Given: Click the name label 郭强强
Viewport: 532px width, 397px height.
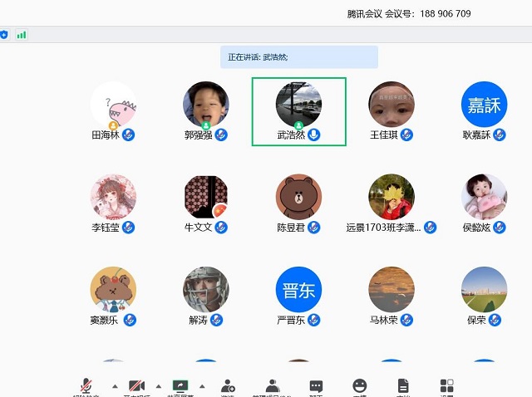Looking at the screenshot, I should pyautogui.click(x=198, y=135).
